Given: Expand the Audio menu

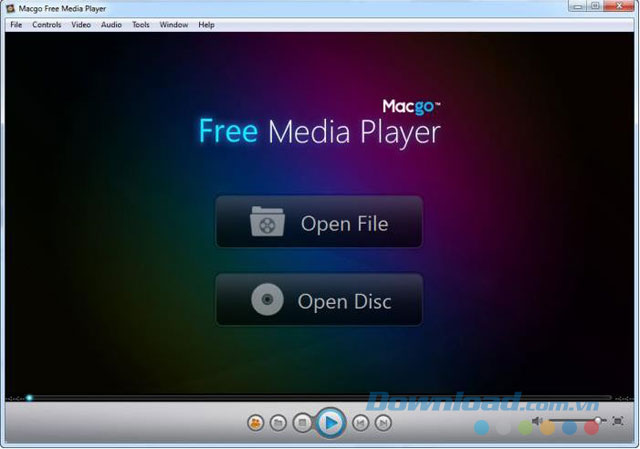Looking at the screenshot, I should [111, 24].
